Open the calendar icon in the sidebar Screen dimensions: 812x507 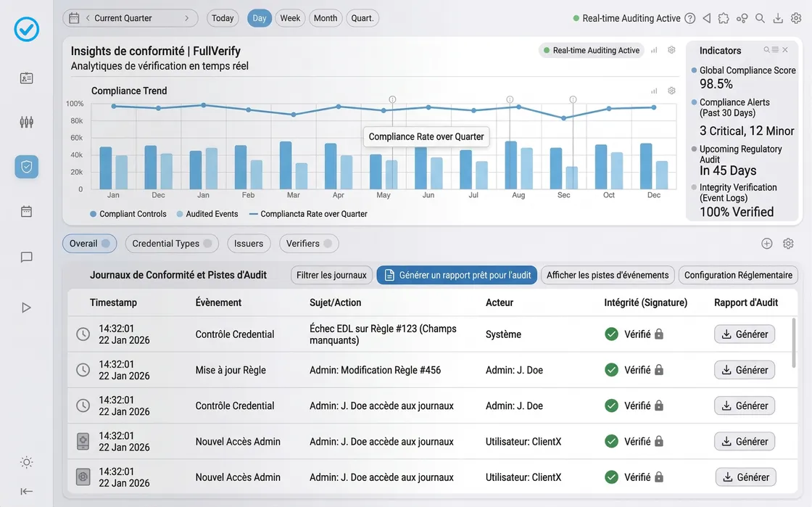tap(26, 210)
